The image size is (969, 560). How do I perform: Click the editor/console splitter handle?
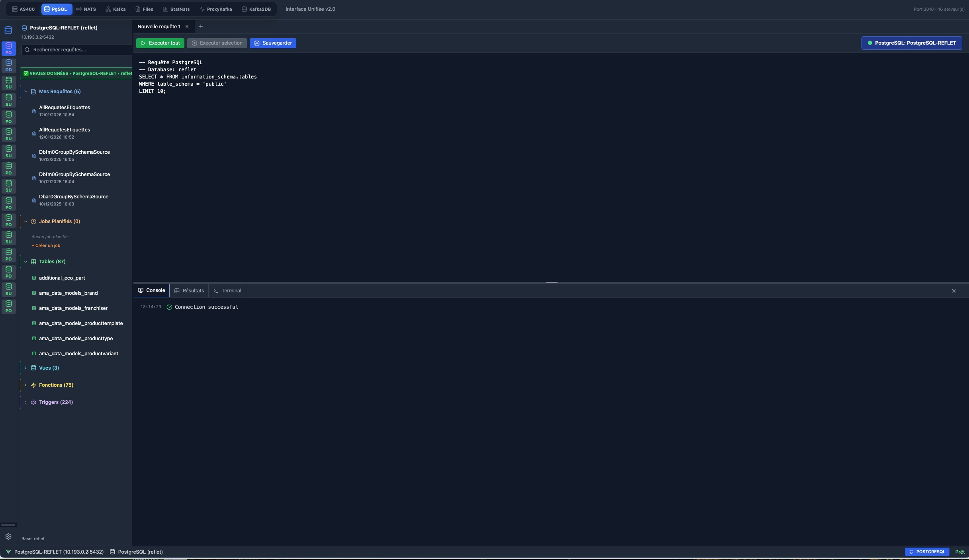(x=551, y=283)
